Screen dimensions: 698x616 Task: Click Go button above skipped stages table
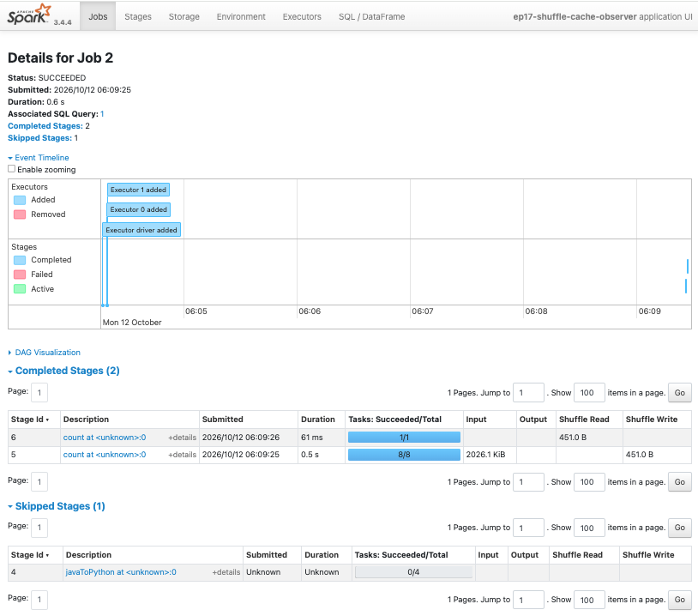(x=679, y=528)
